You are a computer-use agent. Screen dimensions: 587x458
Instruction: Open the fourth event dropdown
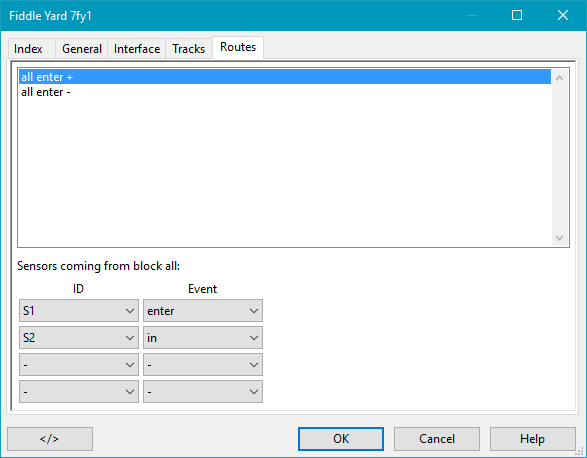[203, 391]
